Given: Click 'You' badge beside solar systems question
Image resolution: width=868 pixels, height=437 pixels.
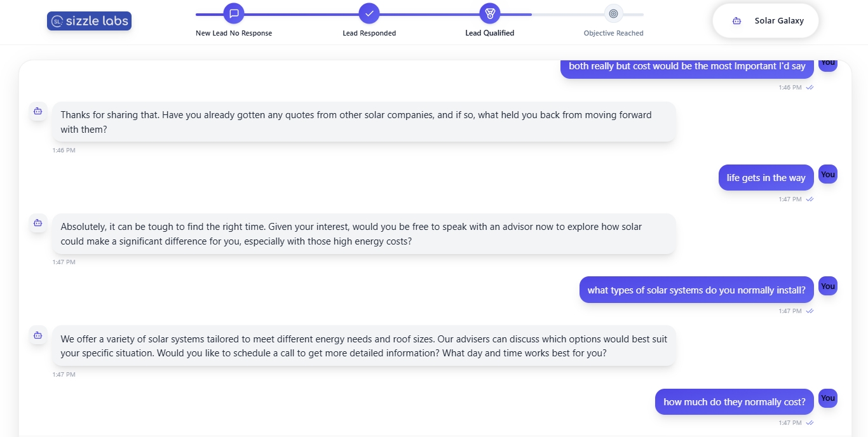Looking at the screenshot, I should [827, 286].
